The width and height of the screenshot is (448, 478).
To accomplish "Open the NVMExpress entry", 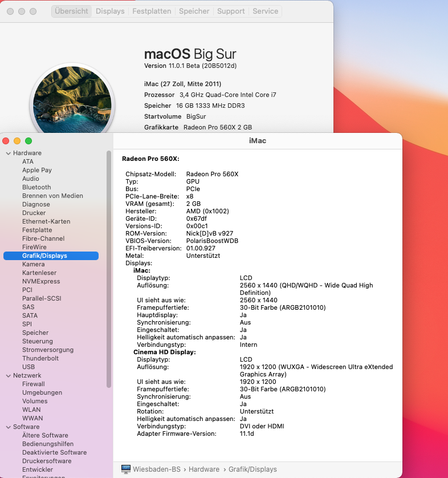I will coord(41,281).
